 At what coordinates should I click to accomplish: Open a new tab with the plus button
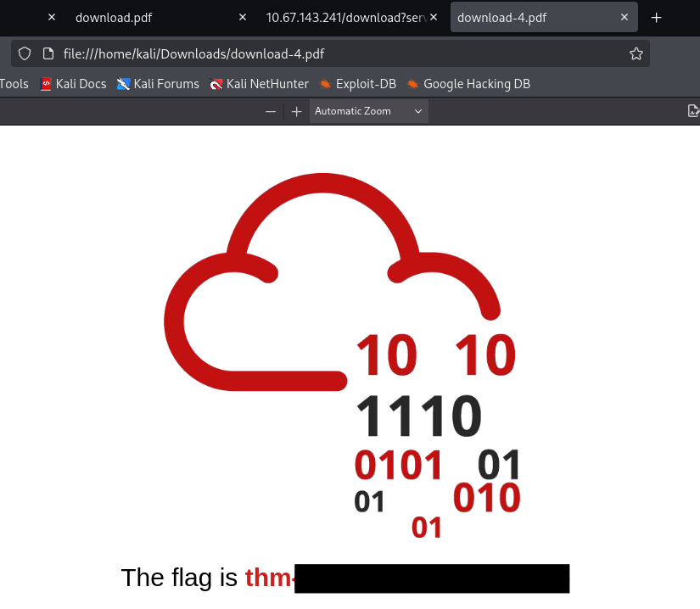(x=656, y=17)
